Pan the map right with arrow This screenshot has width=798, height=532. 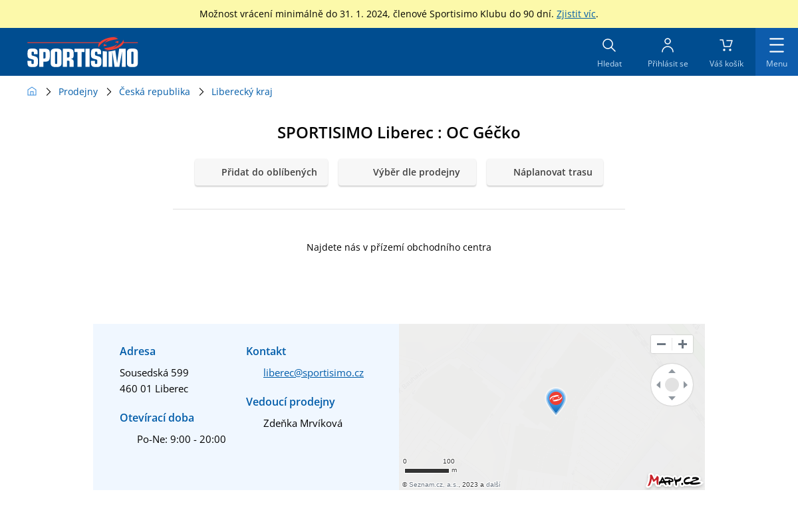(x=686, y=385)
